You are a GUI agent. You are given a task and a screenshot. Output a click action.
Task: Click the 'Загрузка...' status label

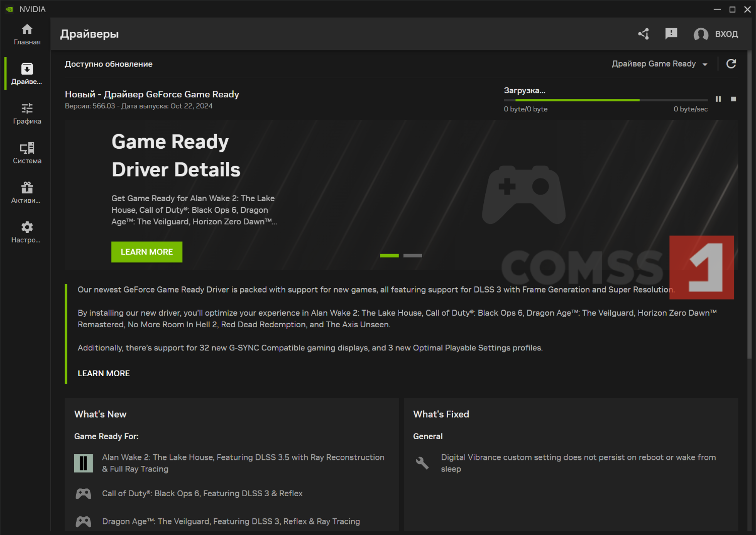pyautogui.click(x=525, y=91)
